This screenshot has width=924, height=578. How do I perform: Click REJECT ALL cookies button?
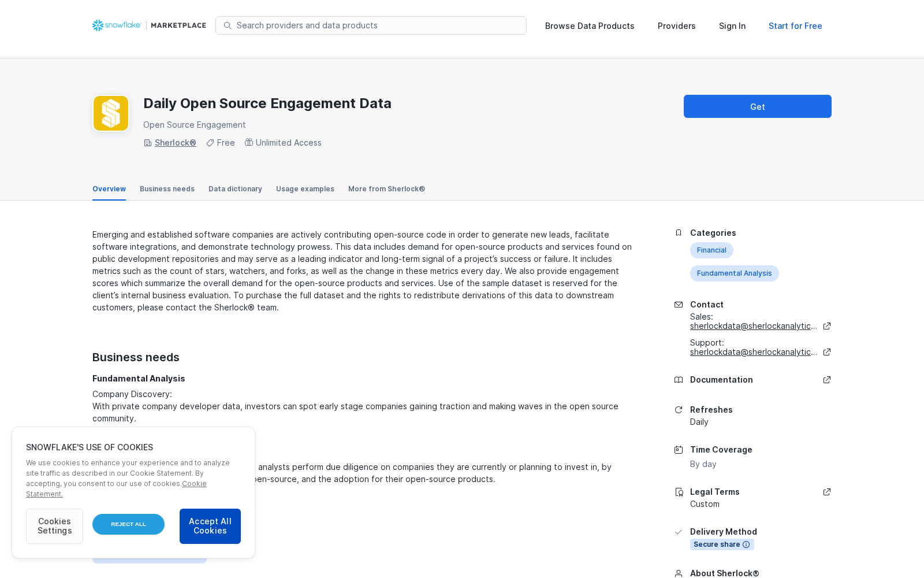click(128, 524)
